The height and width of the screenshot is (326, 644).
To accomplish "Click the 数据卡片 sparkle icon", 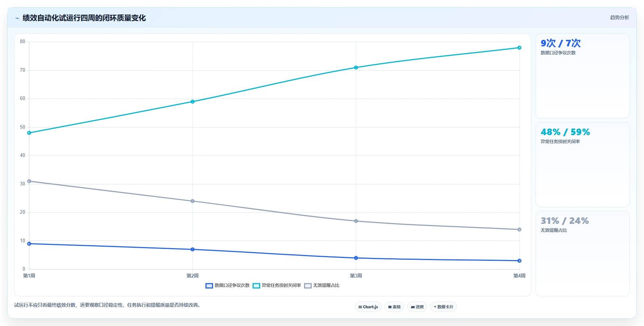I will (435, 307).
